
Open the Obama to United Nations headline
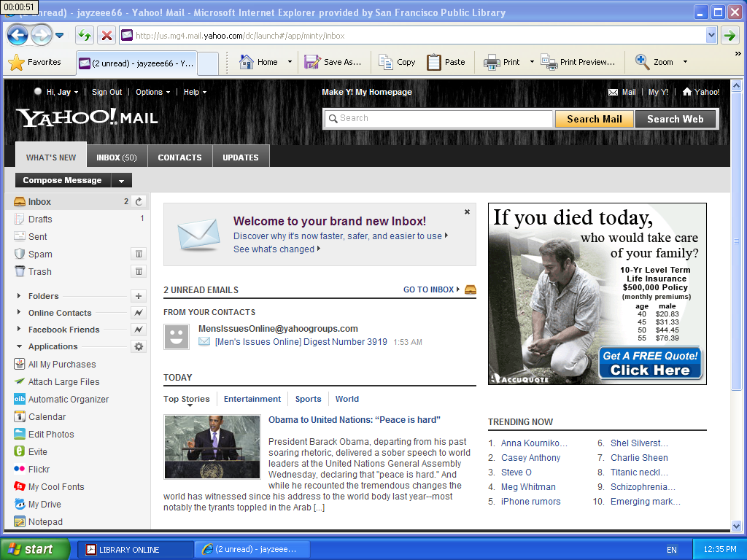(354, 420)
